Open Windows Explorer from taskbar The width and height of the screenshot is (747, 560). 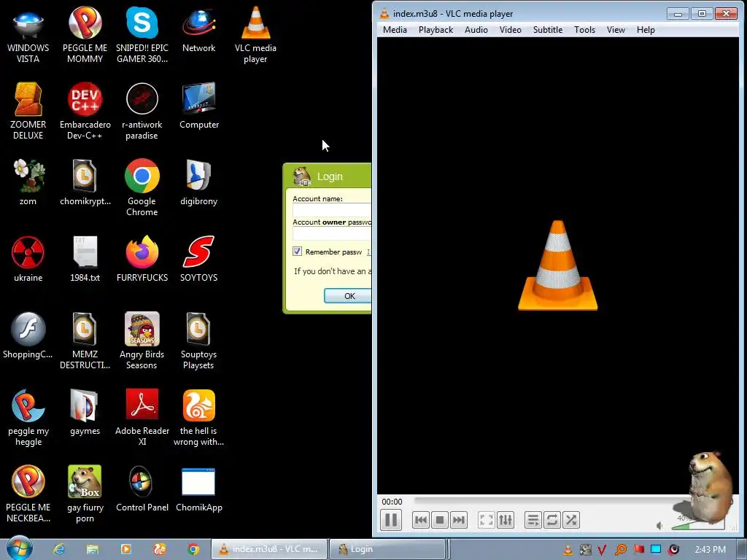(x=93, y=549)
